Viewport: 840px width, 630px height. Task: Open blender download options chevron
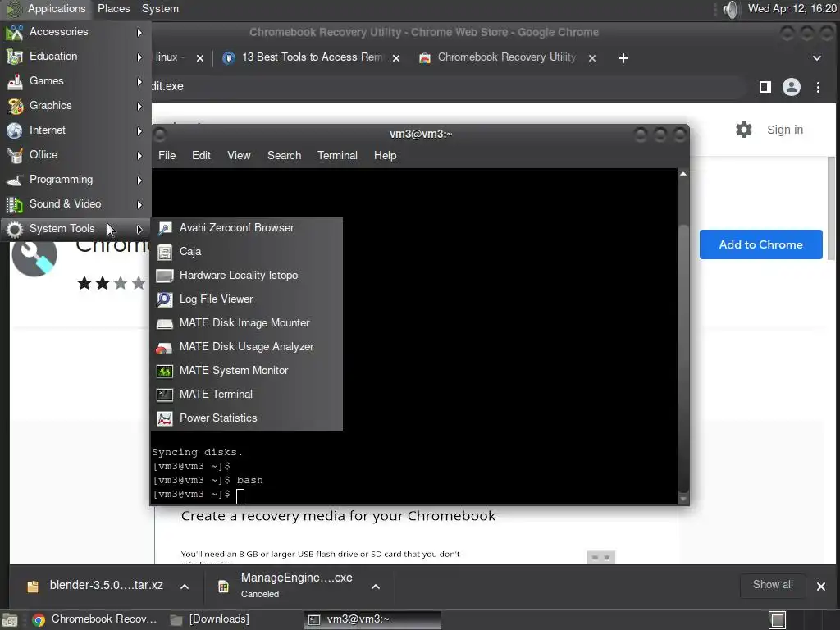click(185, 587)
